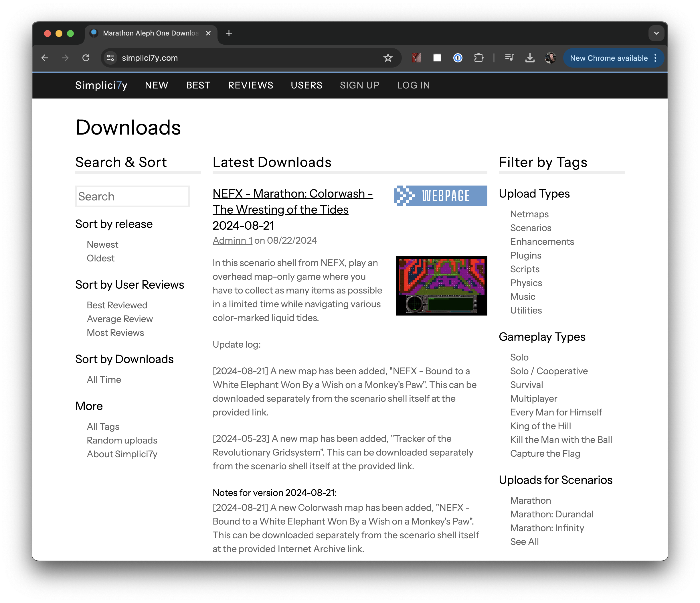Open the Adminn 1 user profile
The image size is (700, 603).
pyautogui.click(x=232, y=240)
